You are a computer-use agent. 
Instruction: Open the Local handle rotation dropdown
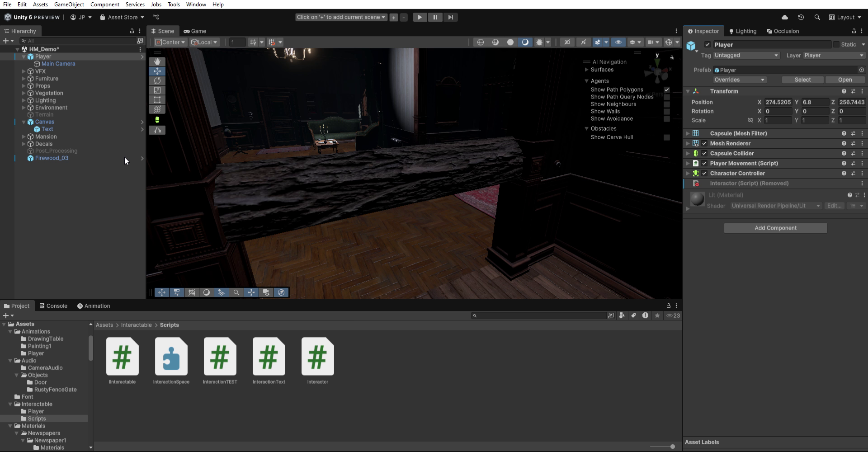coord(204,42)
